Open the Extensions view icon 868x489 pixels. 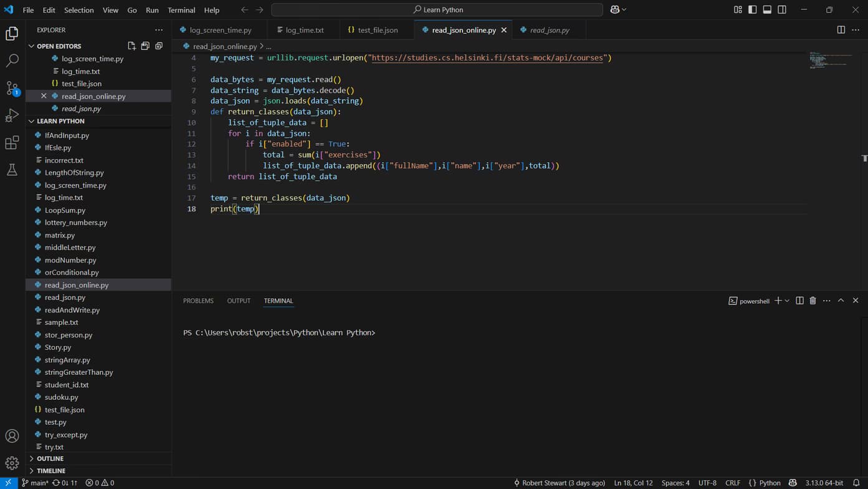12,143
